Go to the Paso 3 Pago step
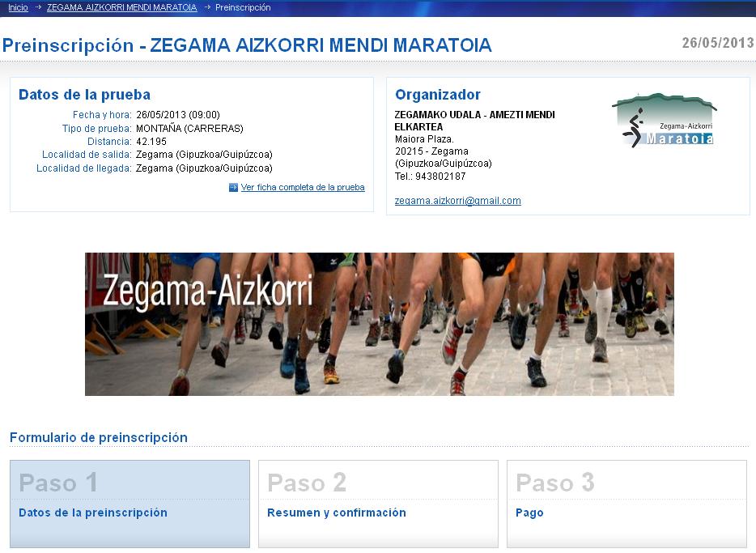The height and width of the screenshot is (553, 756). click(x=626, y=504)
